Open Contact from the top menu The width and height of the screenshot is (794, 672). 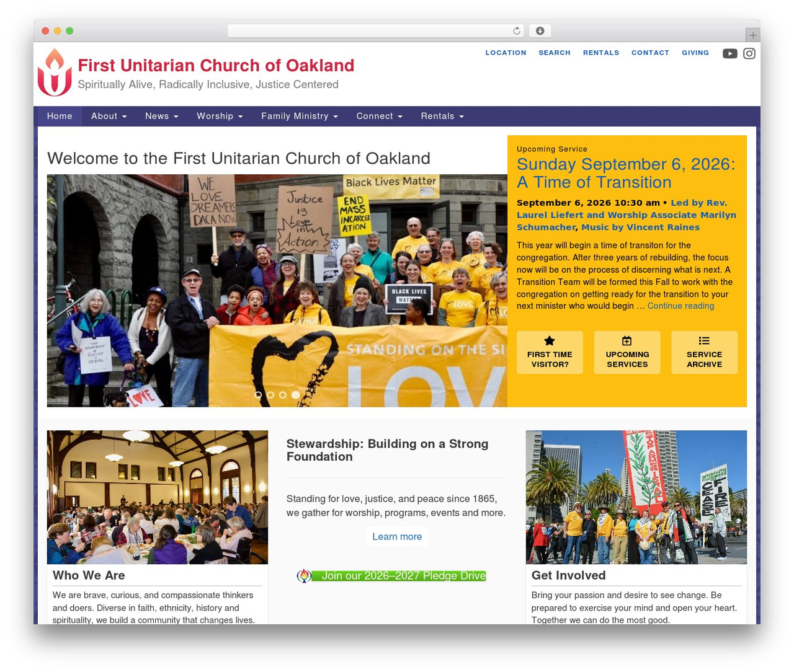point(650,53)
